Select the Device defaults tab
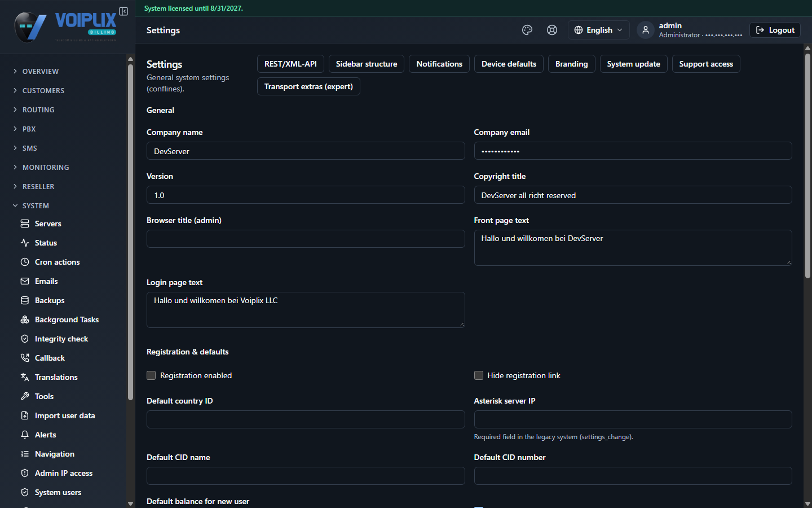Image resolution: width=812 pixels, height=508 pixels. [509, 64]
